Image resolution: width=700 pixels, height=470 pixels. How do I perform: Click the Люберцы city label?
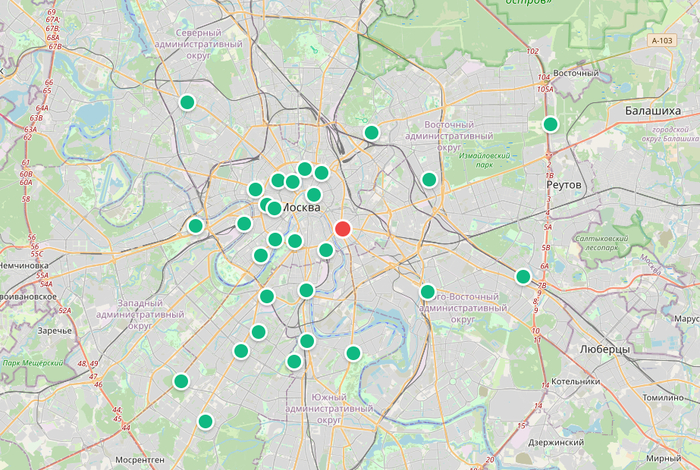click(604, 349)
